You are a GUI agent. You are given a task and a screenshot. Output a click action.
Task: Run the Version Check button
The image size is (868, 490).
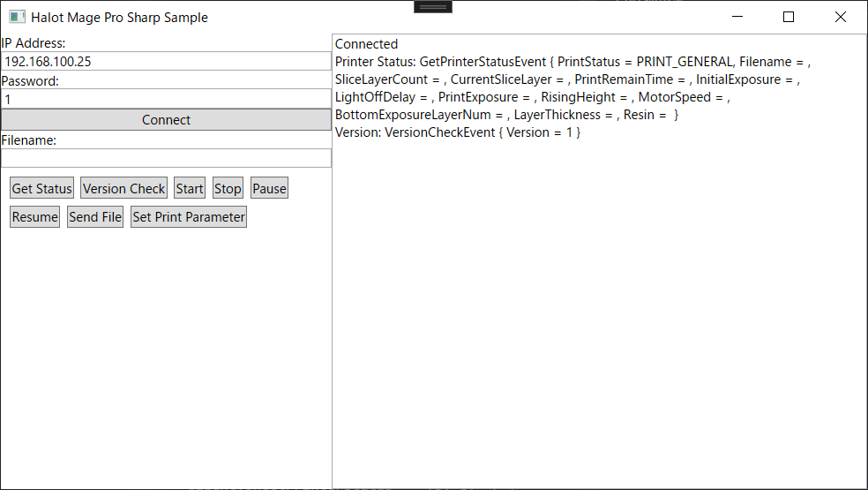pos(123,189)
